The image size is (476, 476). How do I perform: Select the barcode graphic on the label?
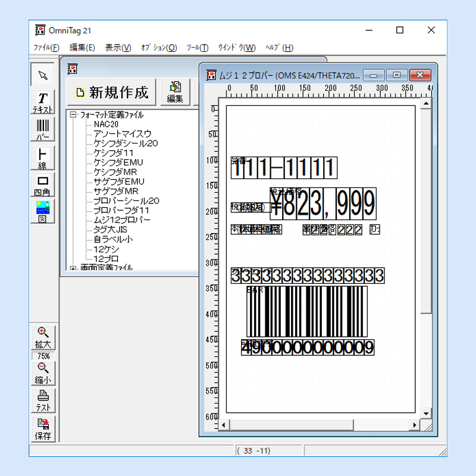(x=307, y=311)
